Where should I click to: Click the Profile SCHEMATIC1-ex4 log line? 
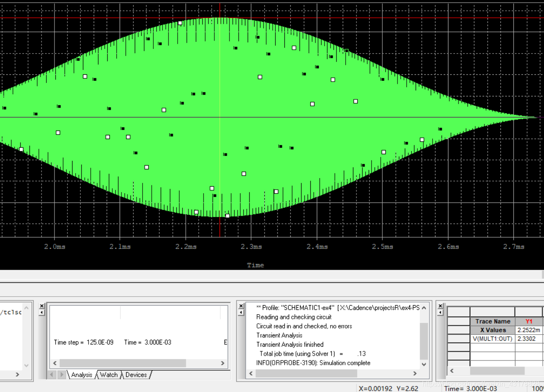tap(337, 308)
